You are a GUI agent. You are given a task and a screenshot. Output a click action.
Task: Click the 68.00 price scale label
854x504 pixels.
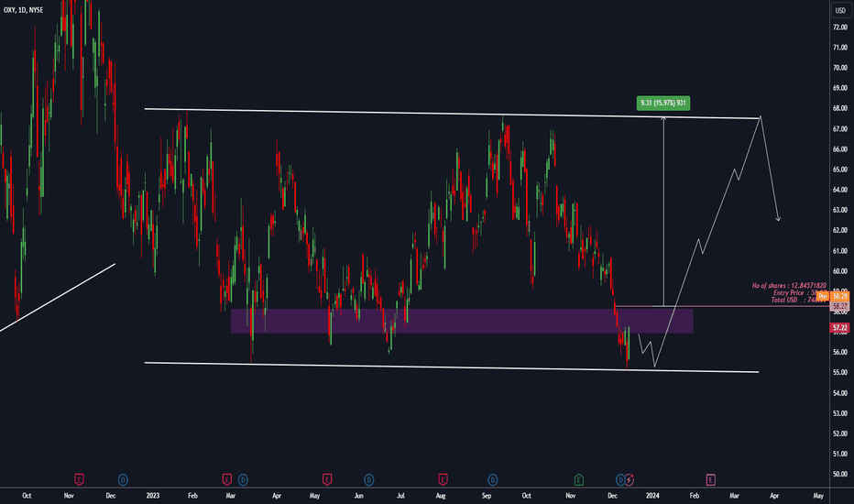click(840, 108)
